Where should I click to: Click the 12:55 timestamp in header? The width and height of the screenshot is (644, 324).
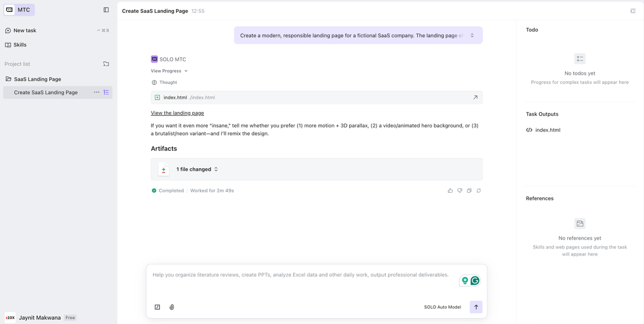coord(198,11)
